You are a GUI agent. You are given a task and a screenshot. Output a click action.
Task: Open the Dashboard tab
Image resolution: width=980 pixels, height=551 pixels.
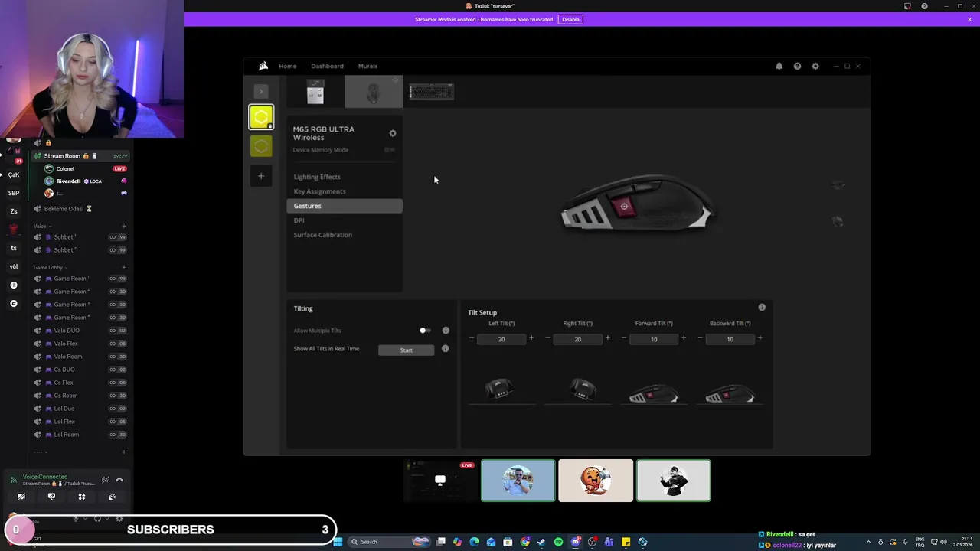coord(327,66)
